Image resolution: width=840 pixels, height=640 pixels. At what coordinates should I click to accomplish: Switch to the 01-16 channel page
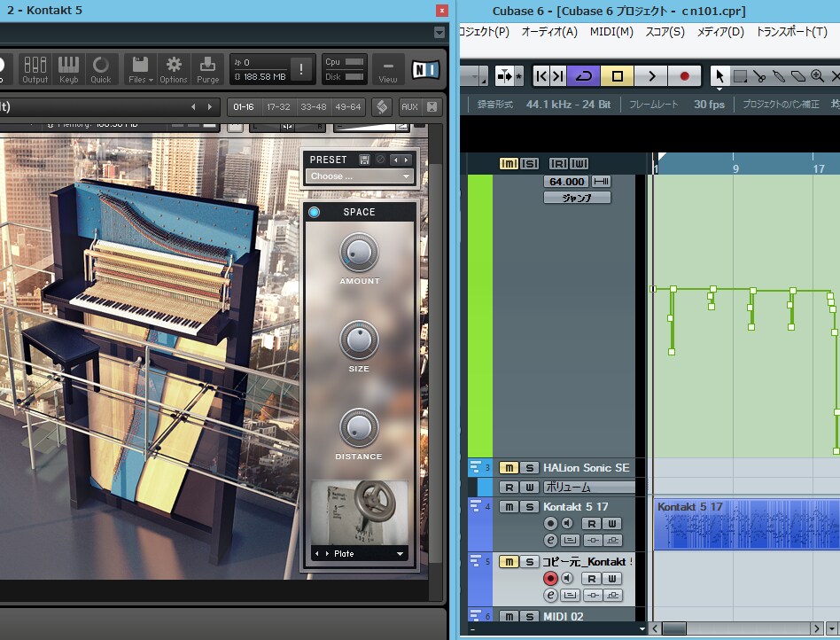pyautogui.click(x=244, y=106)
